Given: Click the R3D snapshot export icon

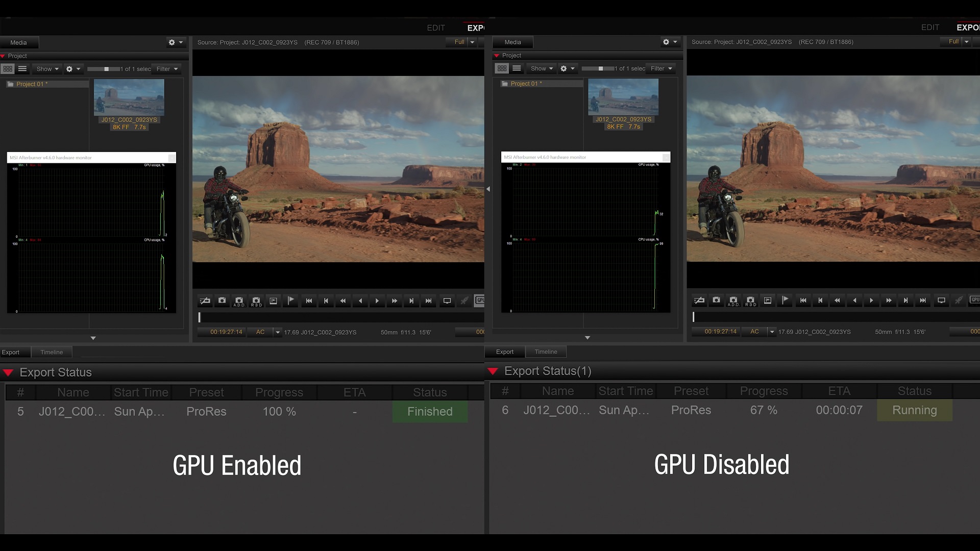Looking at the screenshot, I should (256, 301).
